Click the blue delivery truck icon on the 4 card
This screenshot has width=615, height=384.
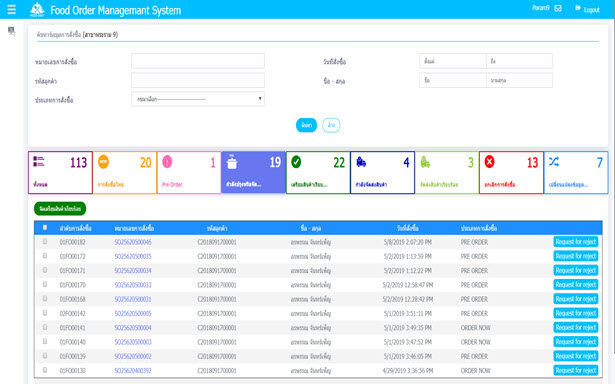coord(361,162)
